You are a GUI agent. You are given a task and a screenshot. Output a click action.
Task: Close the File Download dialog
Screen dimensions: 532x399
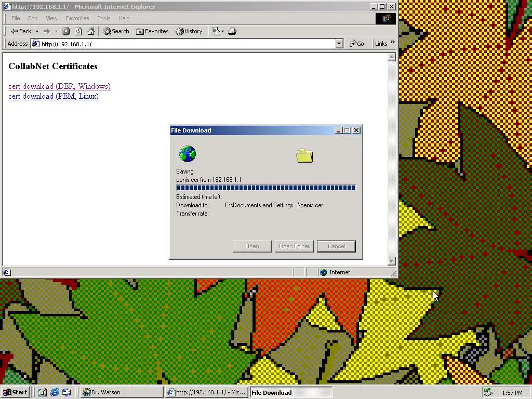pyautogui.click(x=356, y=130)
